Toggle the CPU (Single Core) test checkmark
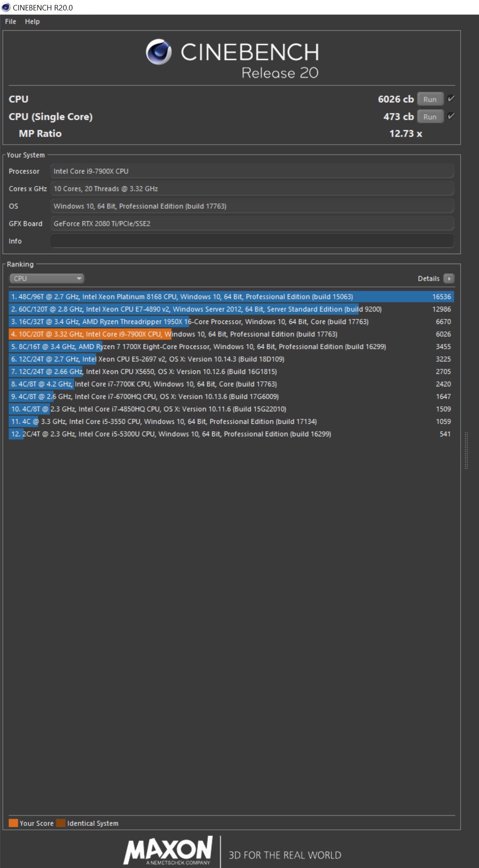Image resolution: width=479 pixels, height=868 pixels. pyautogui.click(x=451, y=116)
